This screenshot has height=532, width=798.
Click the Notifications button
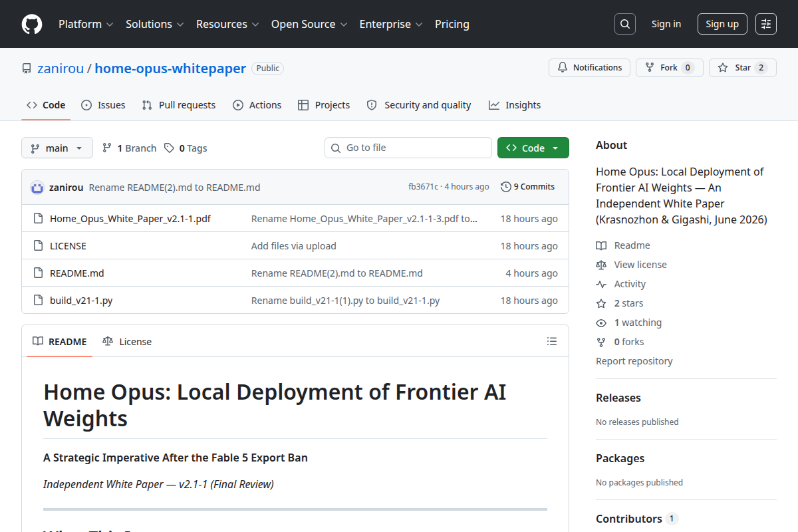click(589, 67)
